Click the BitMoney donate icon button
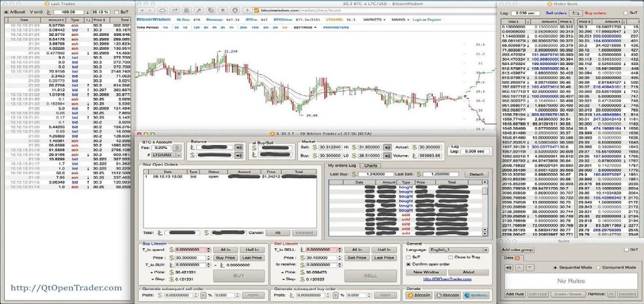Viewport: 644px width, 304px height. (476, 295)
